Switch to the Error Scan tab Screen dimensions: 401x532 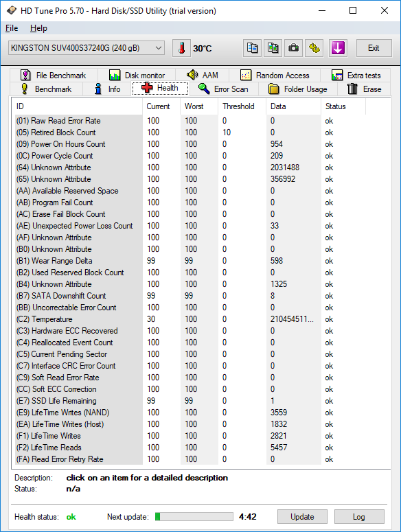coord(224,89)
